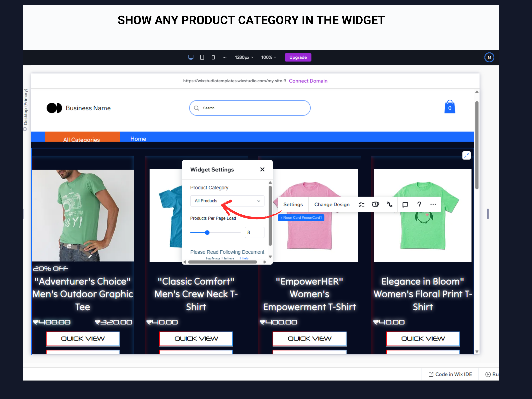532x399 pixels.
Task: Select the tablet breakpoint icon
Action: point(202,57)
